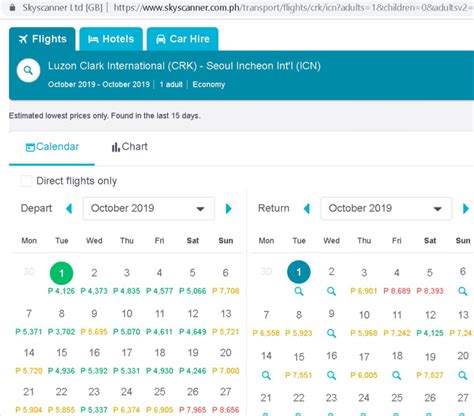This screenshot has width=474, height=416.
Task: Switch to Chart view tab
Action: pos(129,147)
